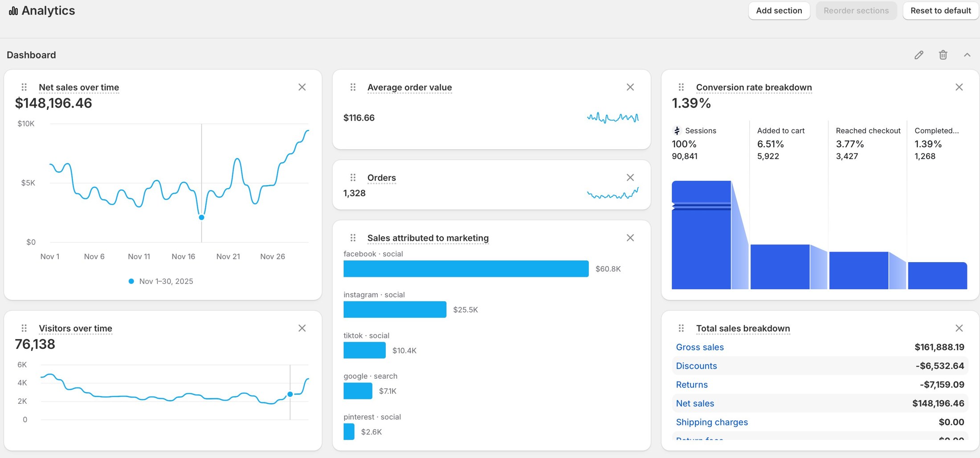
Task: Click the Add section button
Action: 779,10
